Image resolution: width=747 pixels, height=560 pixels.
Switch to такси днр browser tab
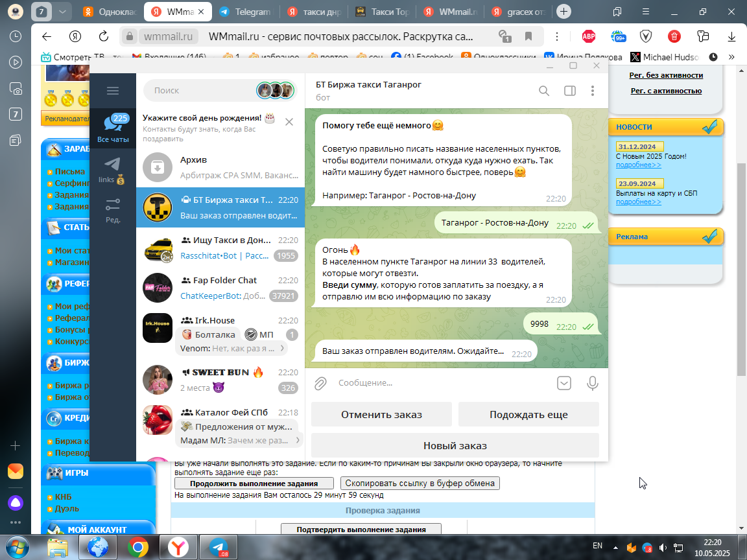click(315, 12)
